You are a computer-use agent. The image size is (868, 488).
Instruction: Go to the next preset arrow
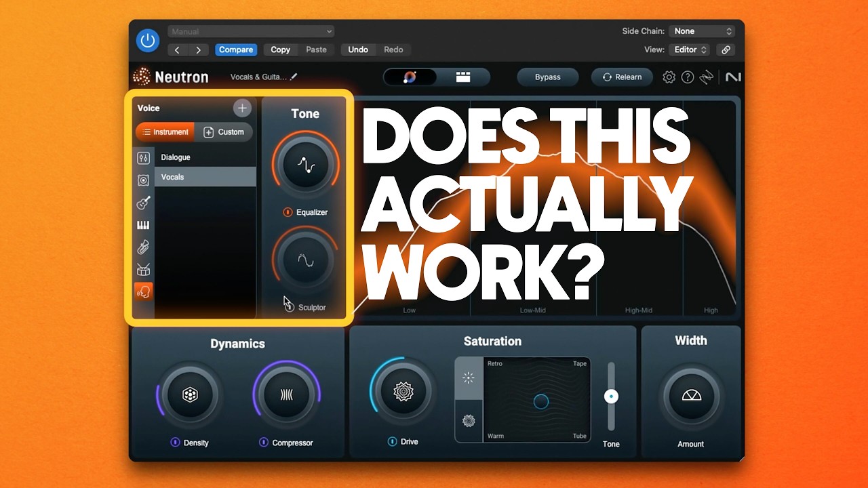click(x=198, y=49)
